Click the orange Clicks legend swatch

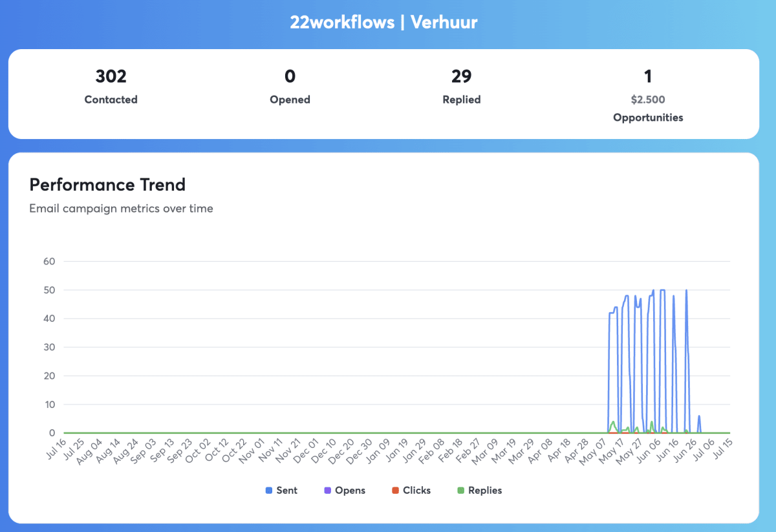[x=396, y=491]
